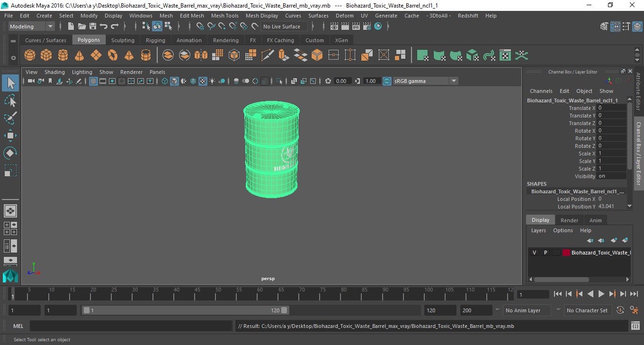This screenshot has height=345, width=644.
Task: Switch to the Rendering shelf tab
Action: pyautogui.click(x=226, y=40)
